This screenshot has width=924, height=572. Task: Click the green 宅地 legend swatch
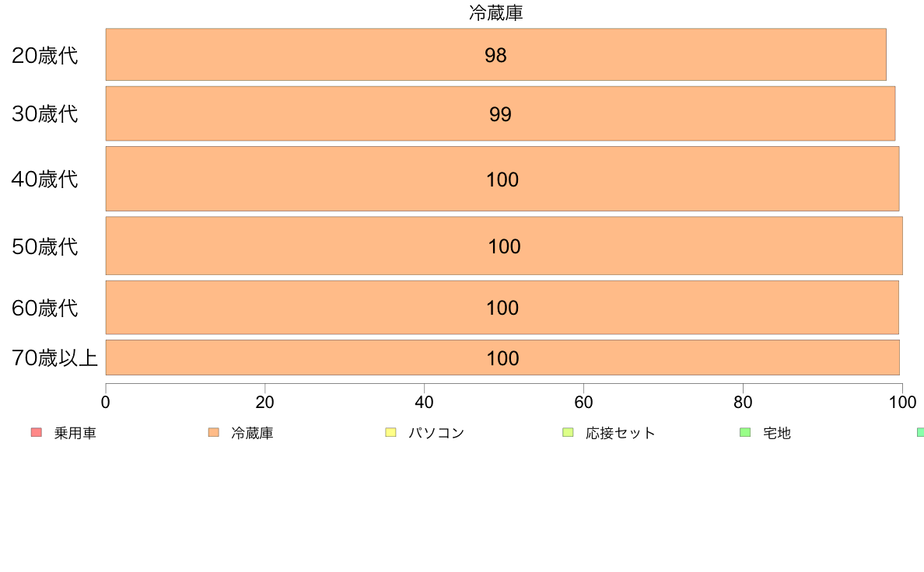pyautogui.click(x=745, y=433)
